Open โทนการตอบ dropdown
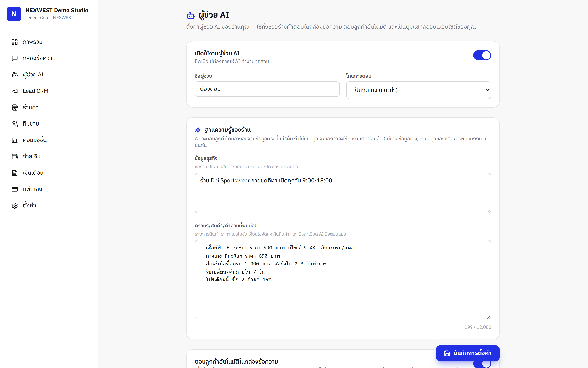Viewport: 588px width, 368px height. click(x=418, y=90)
